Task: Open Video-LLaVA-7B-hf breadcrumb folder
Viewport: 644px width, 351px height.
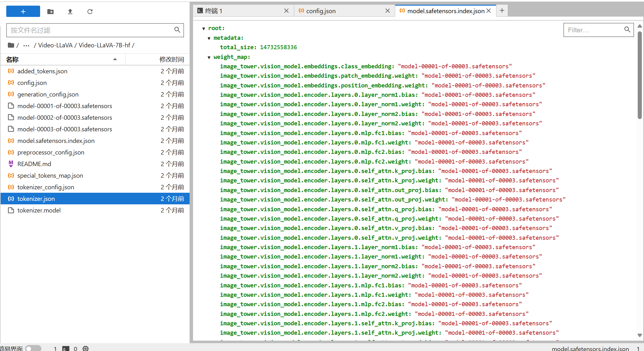Action: click(x=104, y=45)
